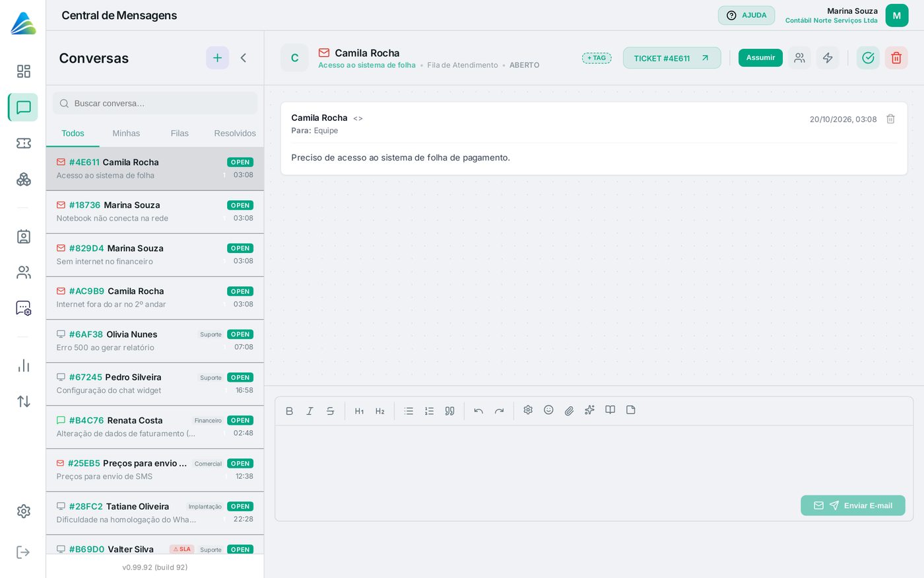Image resolution: width=924 pixels, height=578 pixels.
Task: Open the knowledge book icon in editor
Action: pyautogui.click(x=610, y=410)
